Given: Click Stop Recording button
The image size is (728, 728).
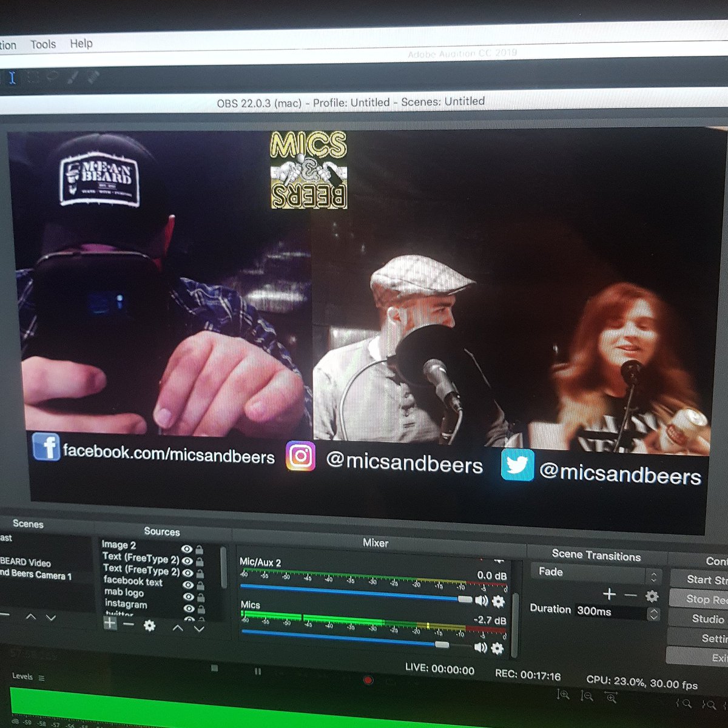Looking at the screenshot, I should pos(698,599).
